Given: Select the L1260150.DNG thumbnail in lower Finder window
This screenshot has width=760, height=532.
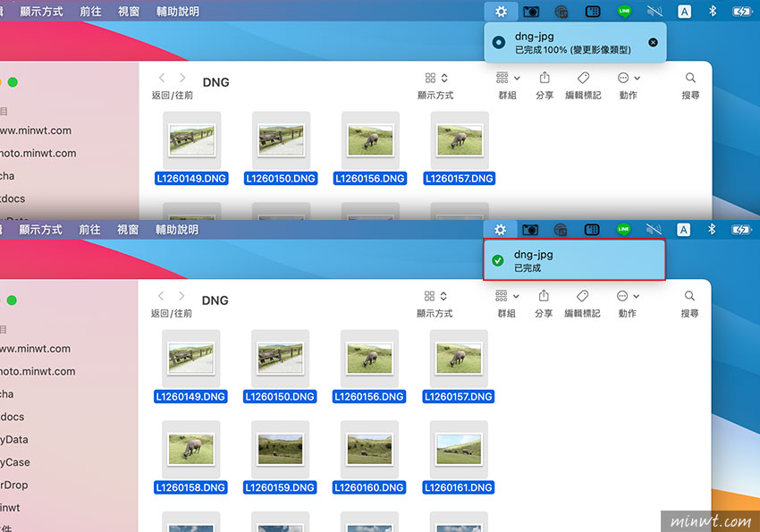Looking at the screenshot, I should [280, 359].
